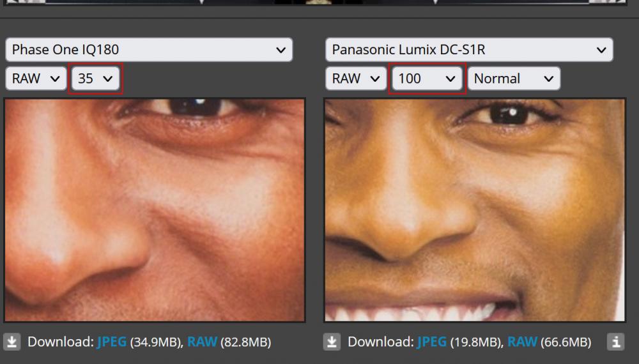The width and height of the screenshot is (639, 364).
Task: Click the info icon beside the 66.6MB RAW link
Action: [x=616, y=342]
